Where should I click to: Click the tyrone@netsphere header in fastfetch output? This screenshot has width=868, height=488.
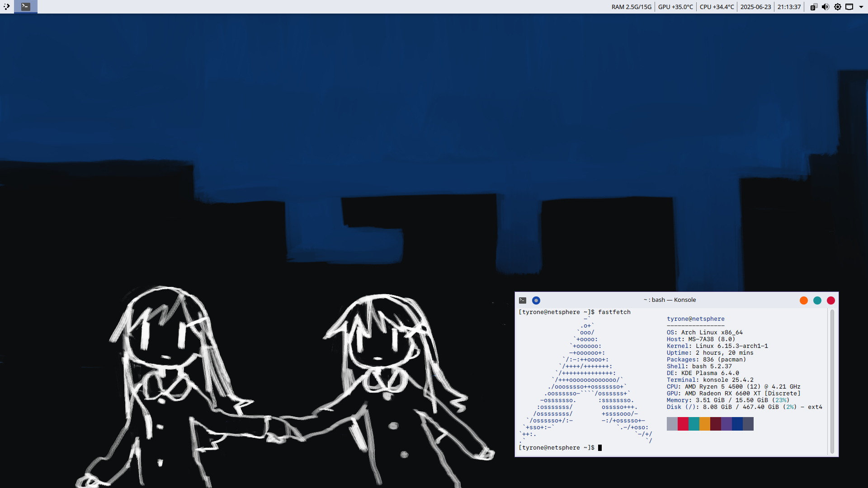[696, 319]
